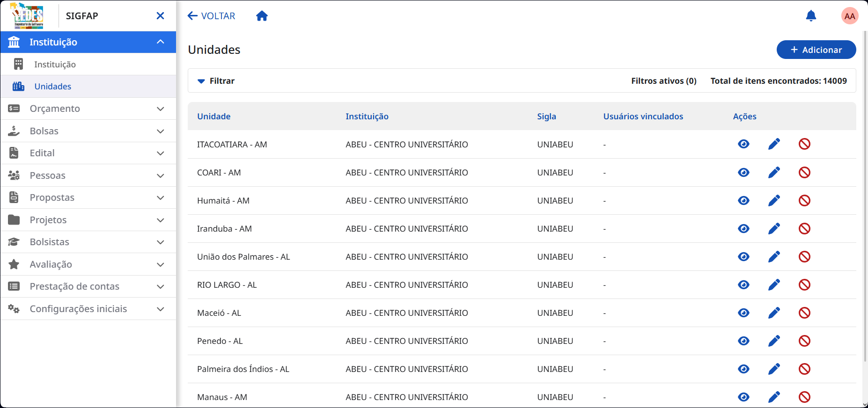Edit the Iranduba - AM unit
Screen dimensions: 868x408
pos(774,228)
